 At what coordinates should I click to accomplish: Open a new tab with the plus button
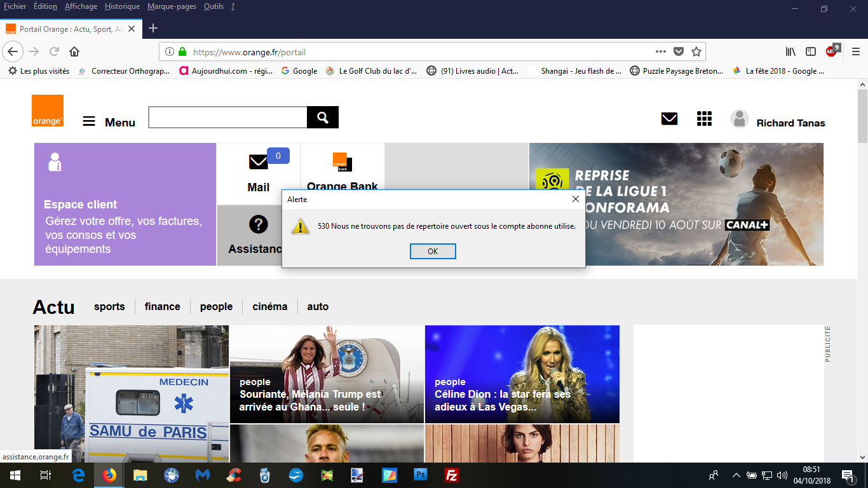coord(153,28)
